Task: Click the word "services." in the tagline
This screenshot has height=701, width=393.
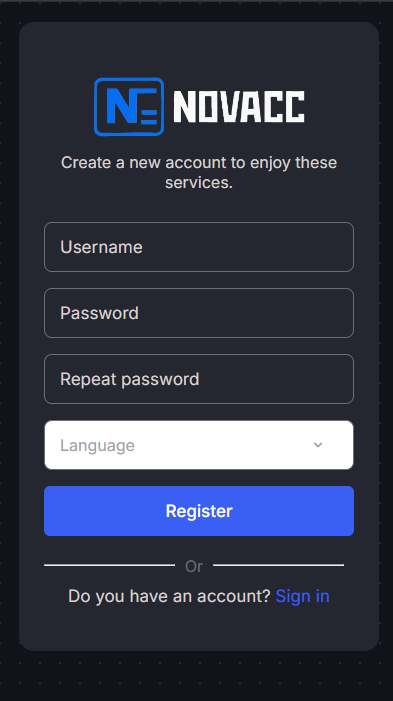Action: (x=199, y=182)
